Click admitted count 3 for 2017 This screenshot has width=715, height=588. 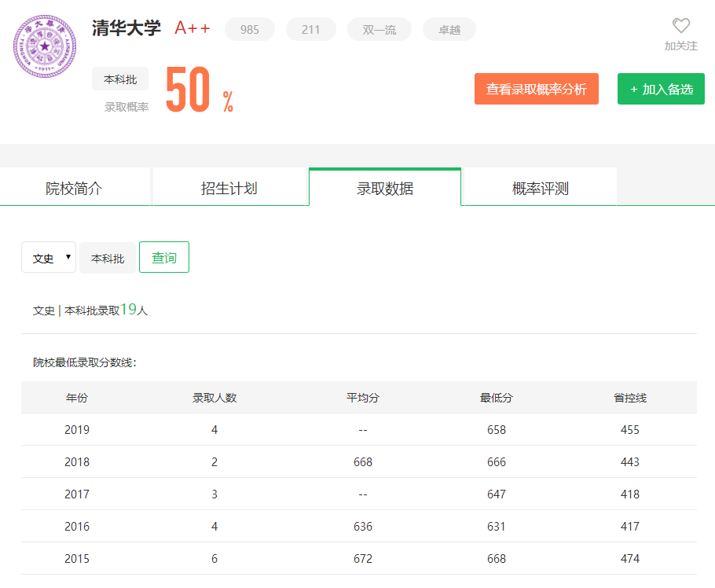click(x=214, y=494)
